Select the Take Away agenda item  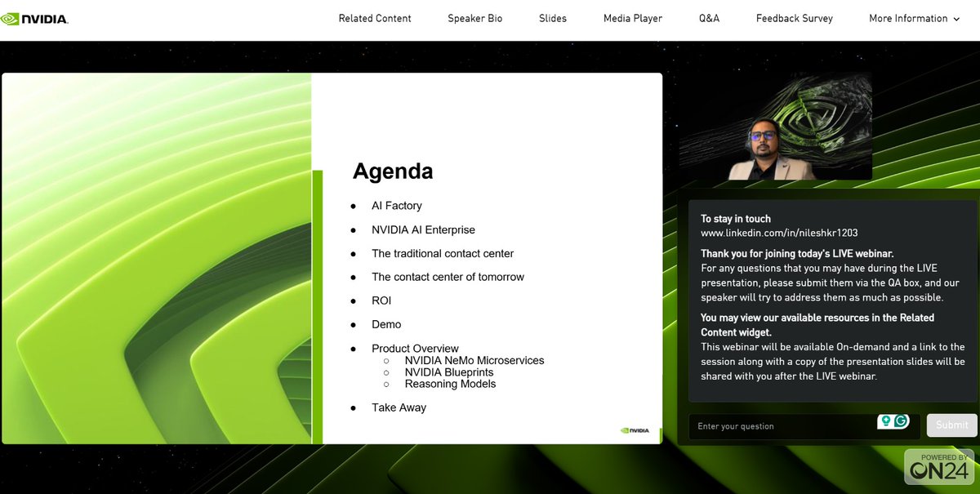point(399,407)
